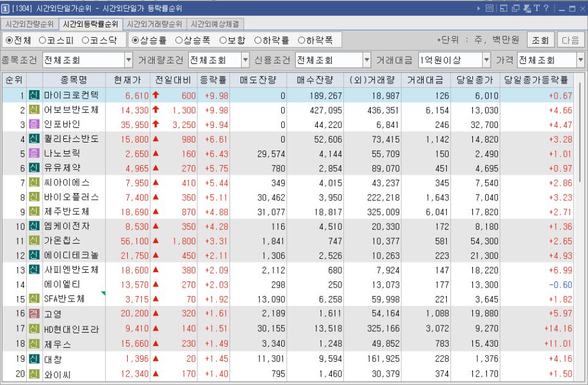Click the 신 badge for 바이오플러스
The height and width of the screenshot is (385, 588).
[34, 197]
